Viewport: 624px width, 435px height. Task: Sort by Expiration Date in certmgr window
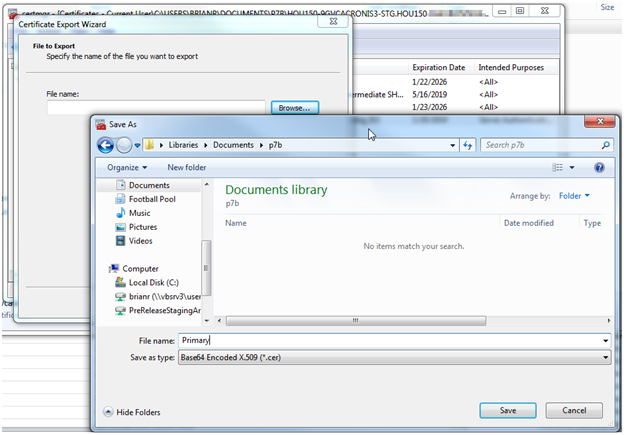click(x=439, y=67)
